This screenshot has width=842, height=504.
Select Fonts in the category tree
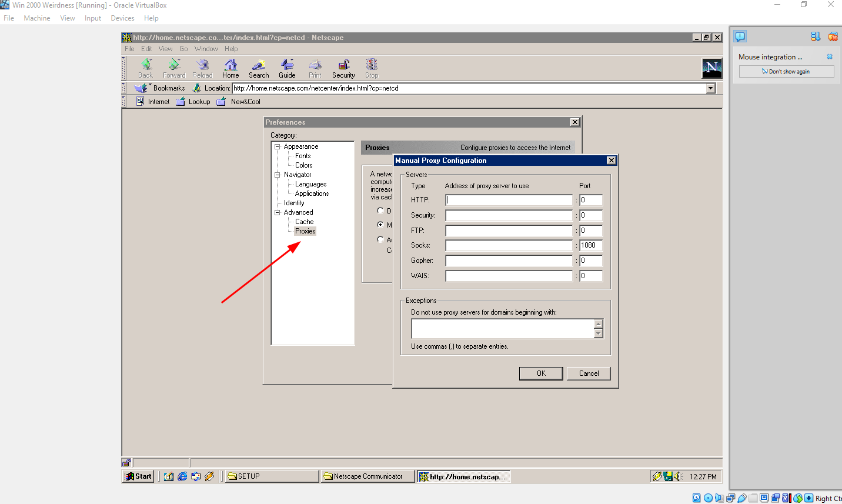303,156
